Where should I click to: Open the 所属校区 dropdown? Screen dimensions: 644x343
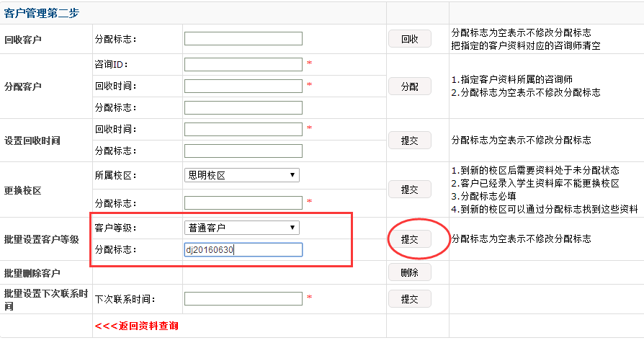(x=242, y=175)
